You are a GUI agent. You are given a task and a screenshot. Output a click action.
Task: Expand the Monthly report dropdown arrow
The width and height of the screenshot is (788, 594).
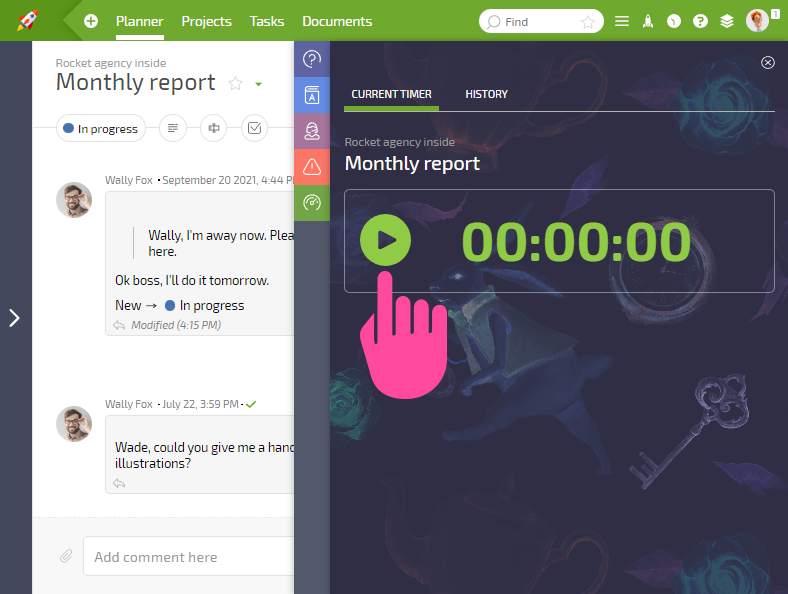click(x=258, y=84)
